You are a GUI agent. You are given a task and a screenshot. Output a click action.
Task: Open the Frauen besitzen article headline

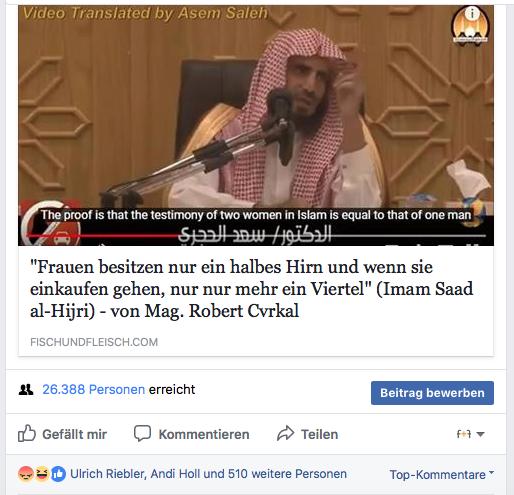point(251,289)
